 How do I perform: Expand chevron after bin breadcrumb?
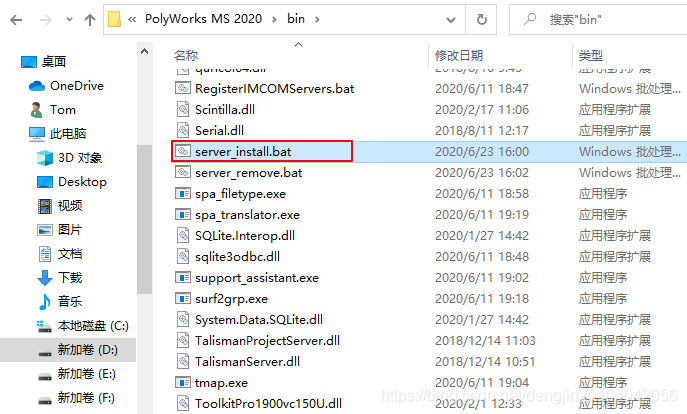[317, 19]
